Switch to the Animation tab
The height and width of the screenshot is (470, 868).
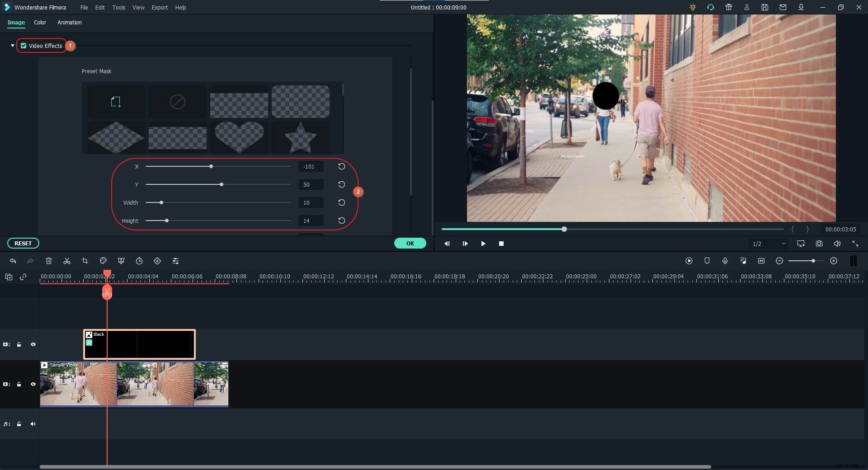pyautogui.click(x=70, y=23)
